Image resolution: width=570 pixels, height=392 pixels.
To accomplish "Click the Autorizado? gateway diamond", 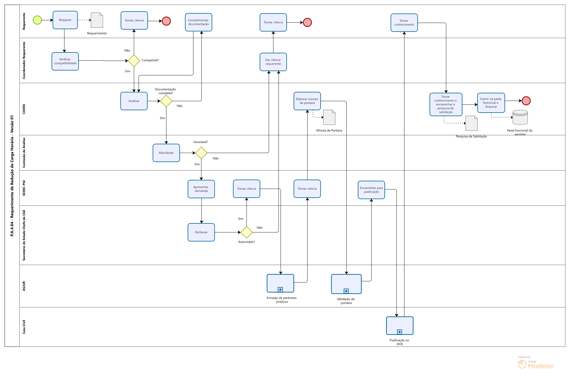I will pyautogui.click(x=246, y=232).
